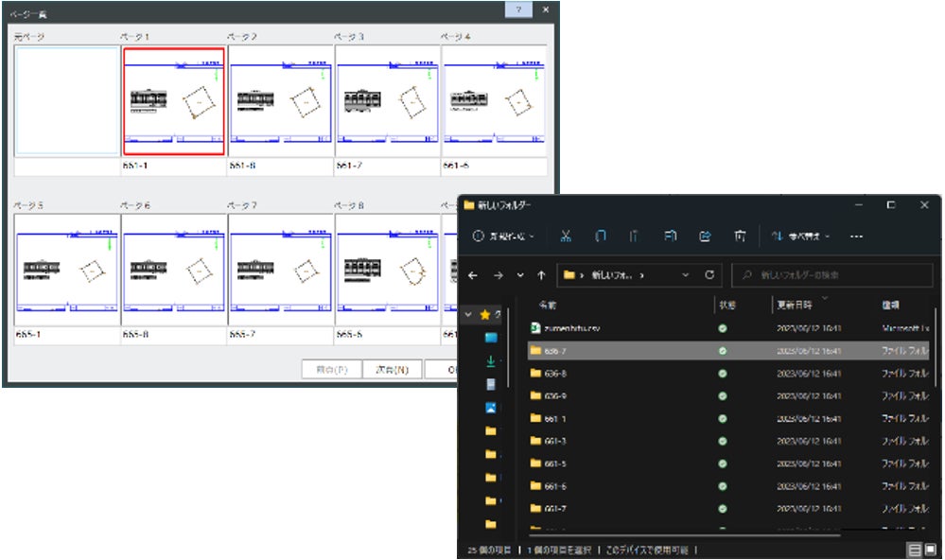Select the ページ 5 drawing thumbnail

[x=67, y=270]
